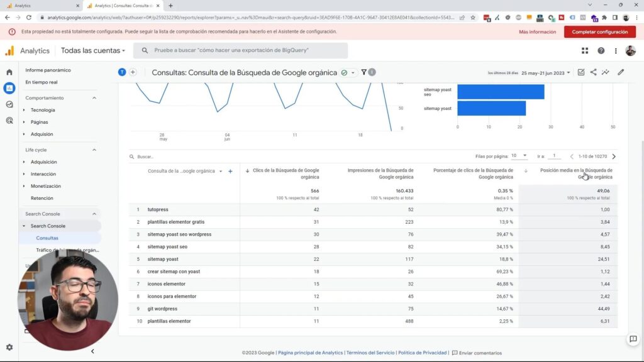Select the Consultas report

(47, 238)
